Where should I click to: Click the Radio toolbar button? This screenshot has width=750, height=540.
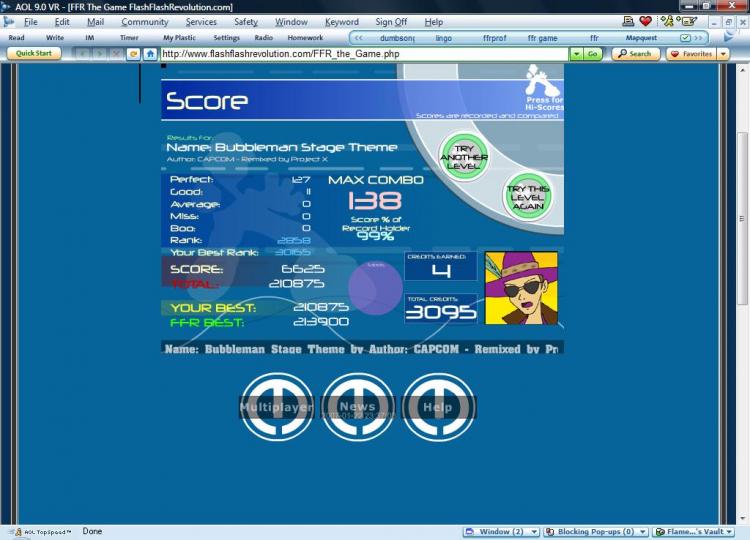tap(264, 37)
